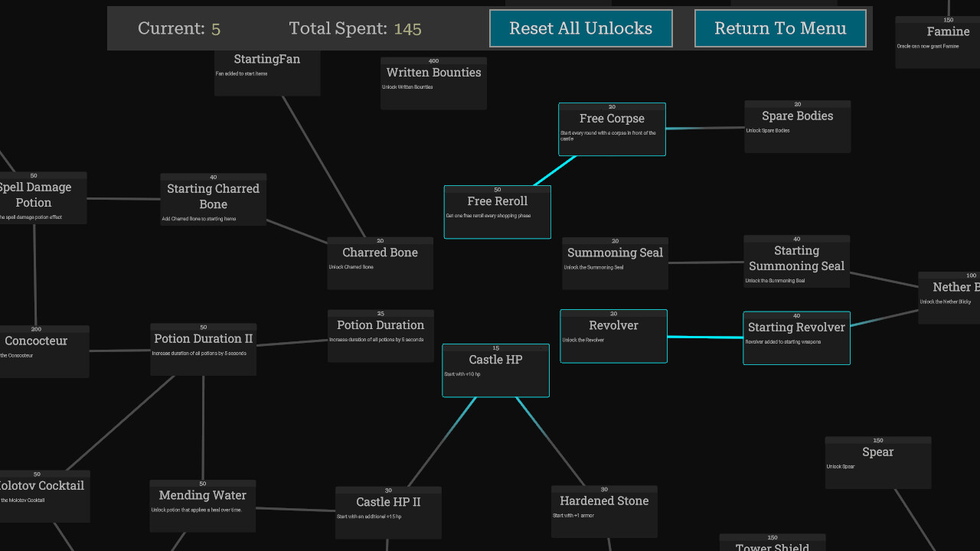
Task: Select the Charred Bone unlock node
Action: (x=380, y=263)
